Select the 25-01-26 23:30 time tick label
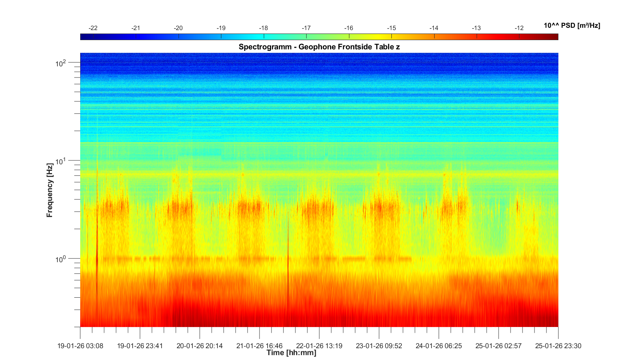This screenshot has width=617, height=364. (558, 346)
